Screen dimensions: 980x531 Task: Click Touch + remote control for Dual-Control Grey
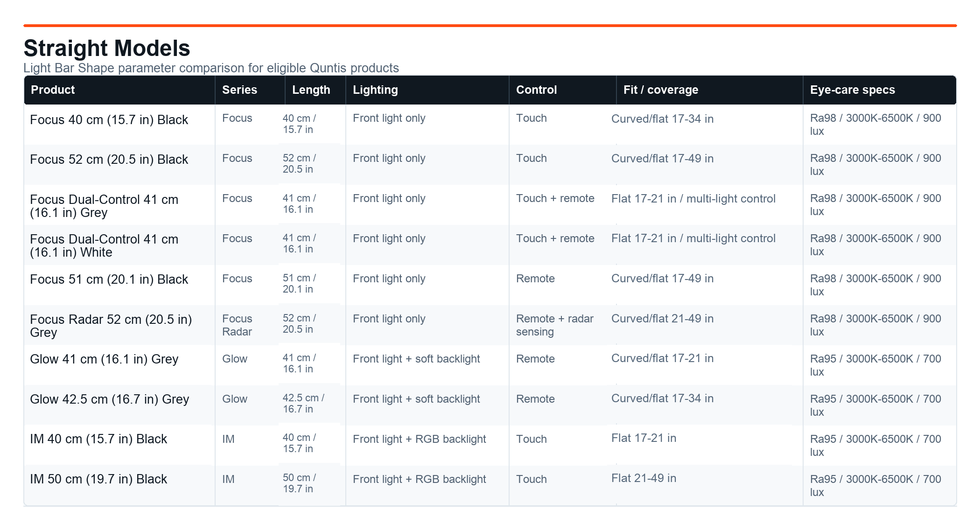[x=555, y=198]
